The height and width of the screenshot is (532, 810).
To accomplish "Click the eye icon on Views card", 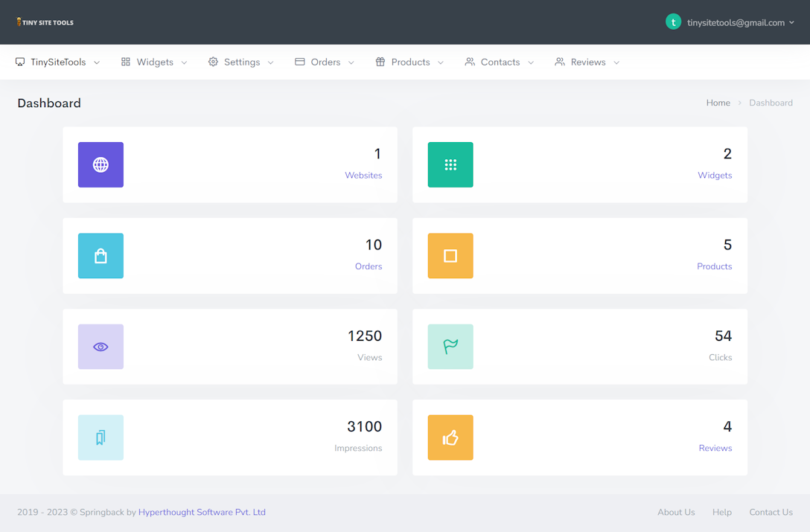I will [x=101, y=347].
